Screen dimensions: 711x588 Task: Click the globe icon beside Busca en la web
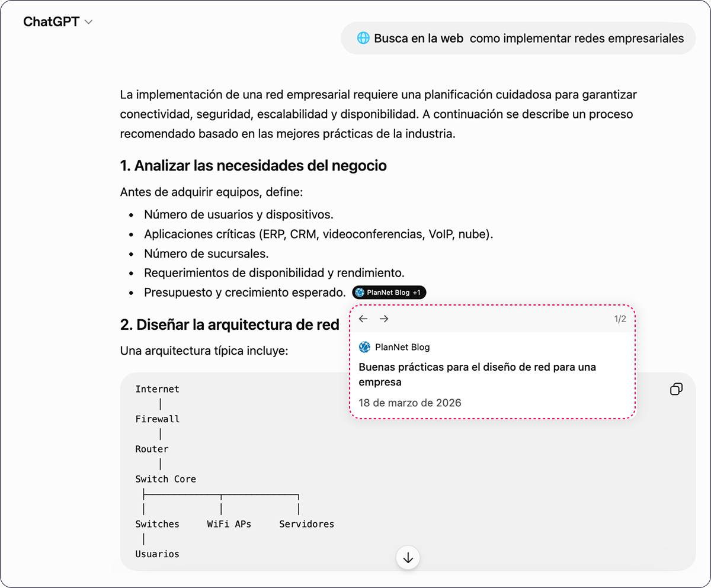363,38
